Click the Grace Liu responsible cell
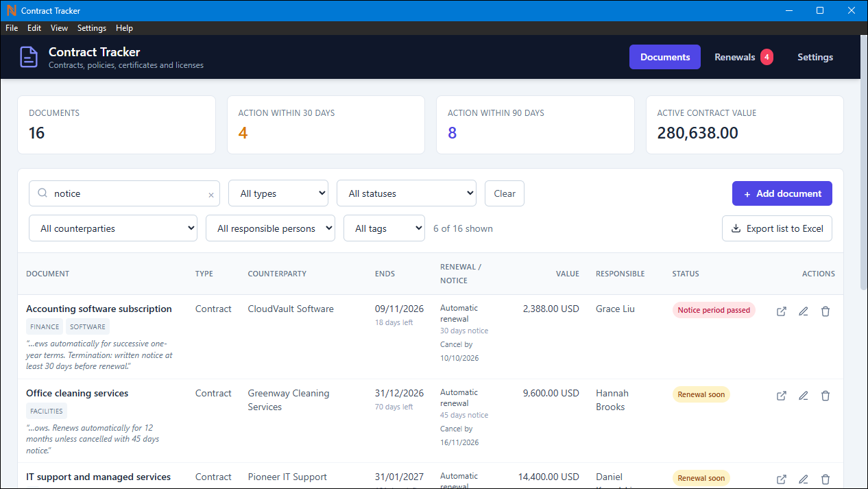Viewport: 868px width, 489px height. 615,309
